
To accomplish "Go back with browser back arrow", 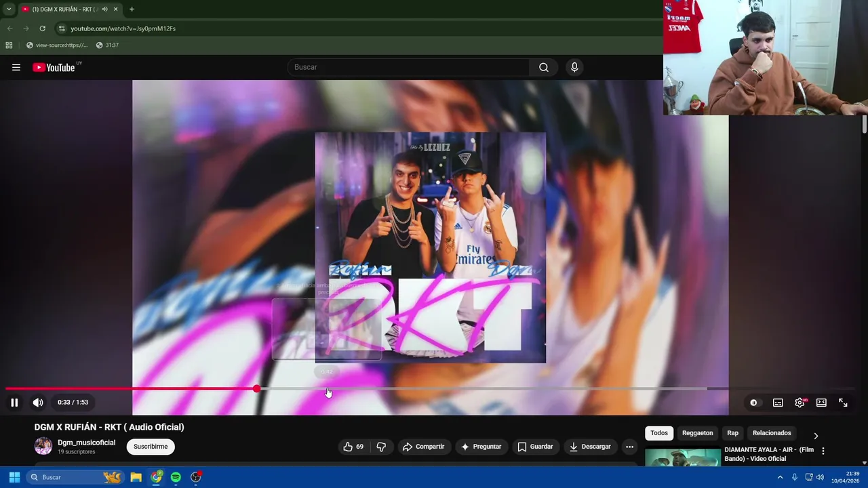I will (9, 28).
